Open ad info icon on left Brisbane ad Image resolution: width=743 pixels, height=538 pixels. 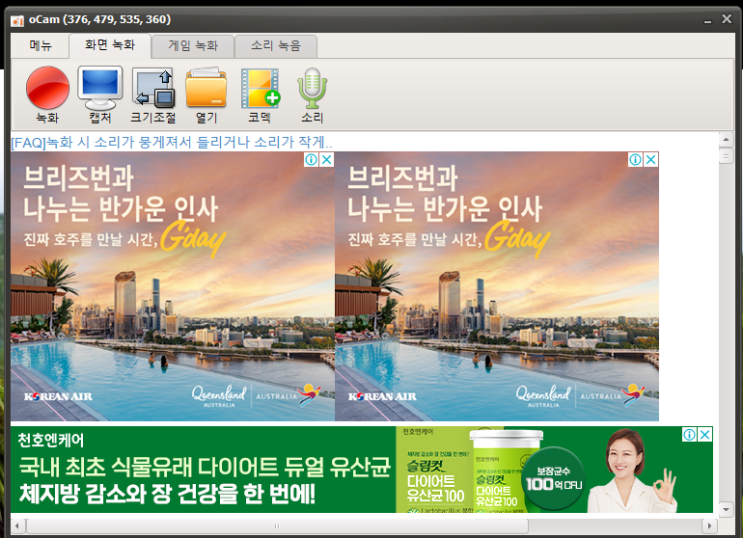pos(311,160)
